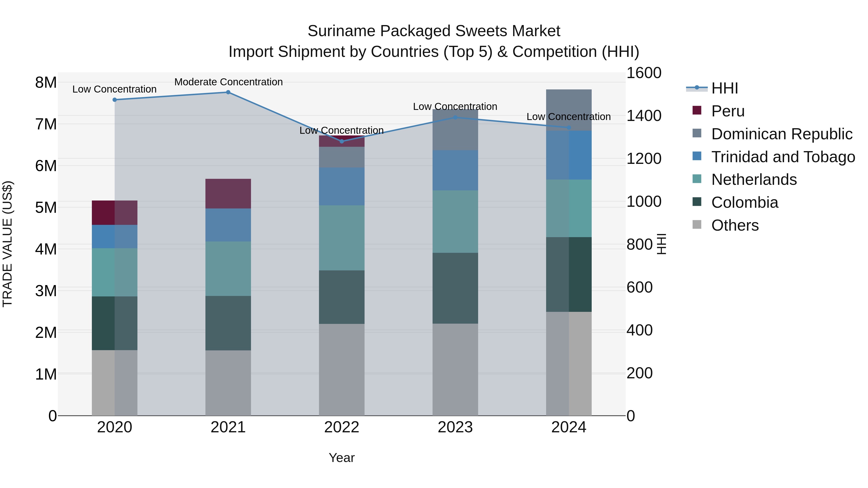Screen dimensions: 868x488
Task: Click the Netherlands segment of the 2022 bar
Action: click(342, 238)
